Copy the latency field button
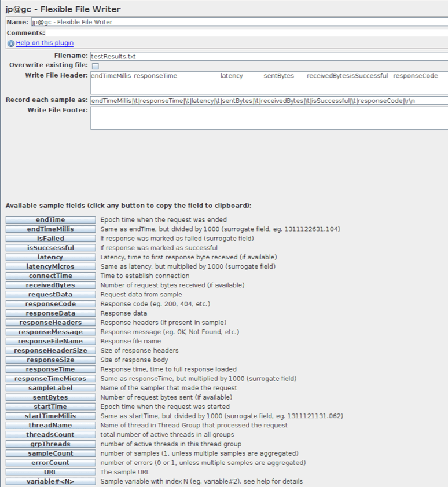This screenshot has width=448, height=487. 50,257
